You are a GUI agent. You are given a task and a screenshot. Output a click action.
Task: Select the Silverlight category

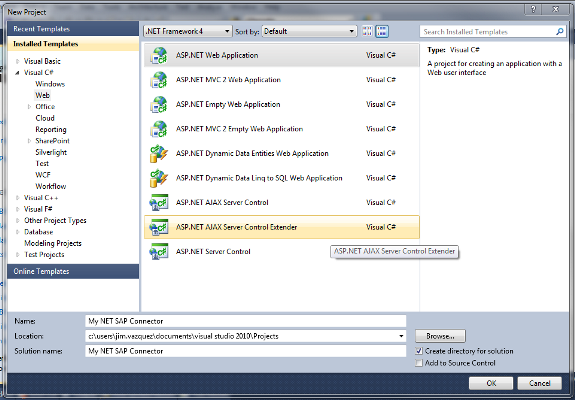click(x=51, y=152)
